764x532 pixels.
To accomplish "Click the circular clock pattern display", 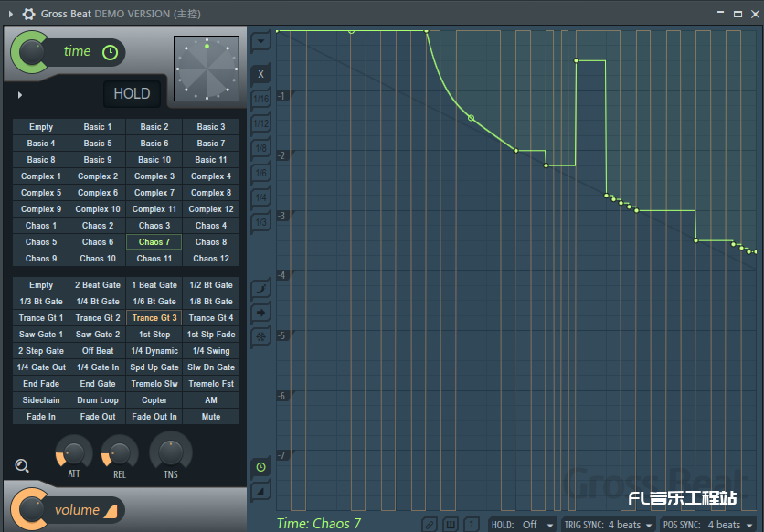I will (x=207, y=69).
